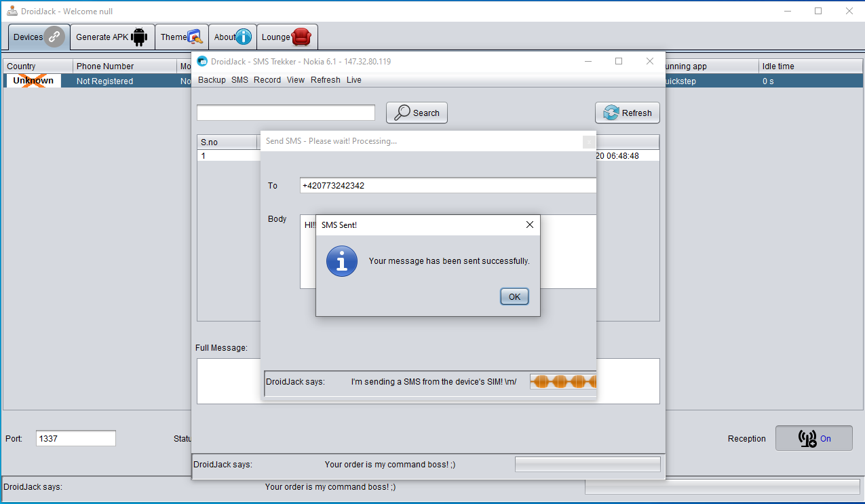Open the Backup menu in SMS Trekker
865x504 pixels.
pyautogui.click(x=212, y=80)
